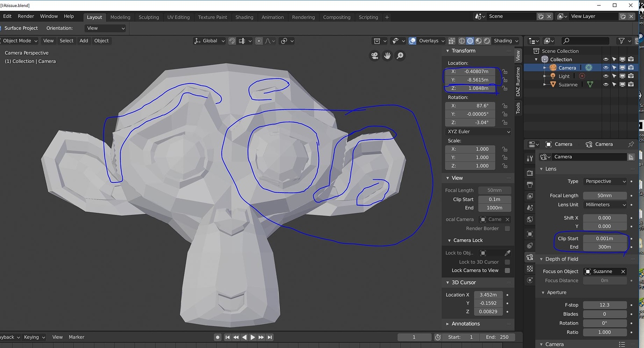Open lens Type Perspective dropdown
Viewport: 644px width, 348px height.
605,181
